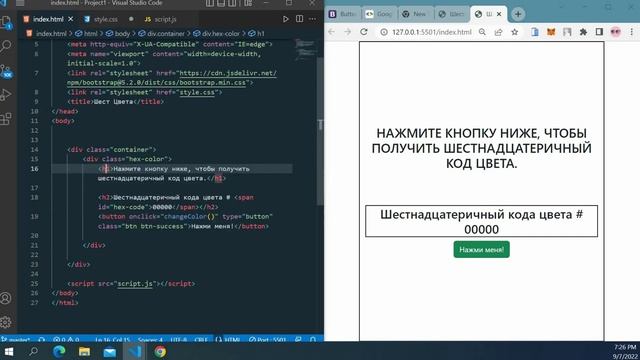
Task: Open editor More Actions ellipsis menu
Action: (x=312, y=19)
